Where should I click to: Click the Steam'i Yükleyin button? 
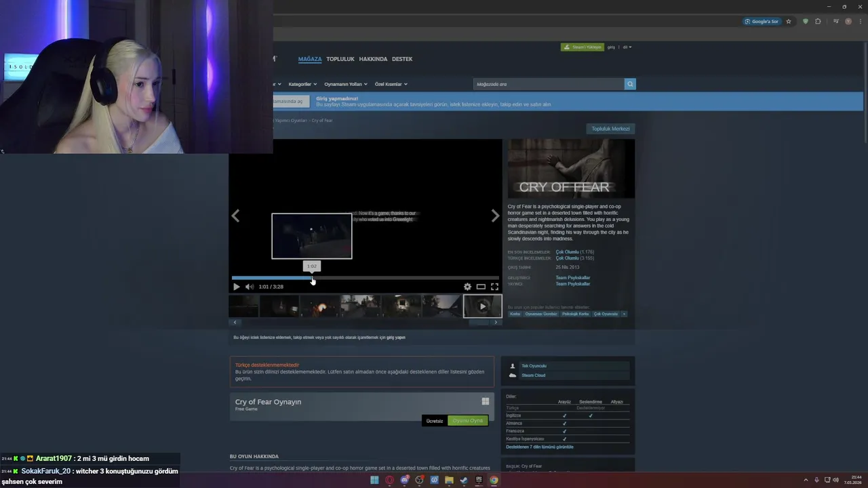click(582, 47)
